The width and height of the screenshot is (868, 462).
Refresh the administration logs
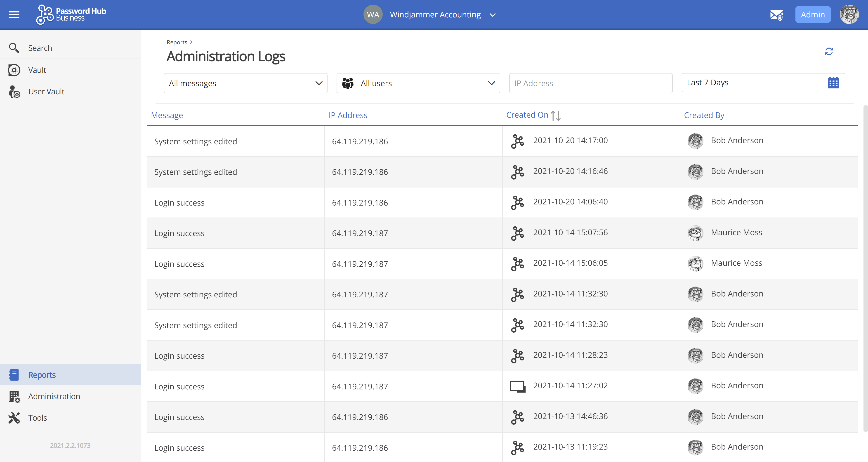(x=829, y=51)
